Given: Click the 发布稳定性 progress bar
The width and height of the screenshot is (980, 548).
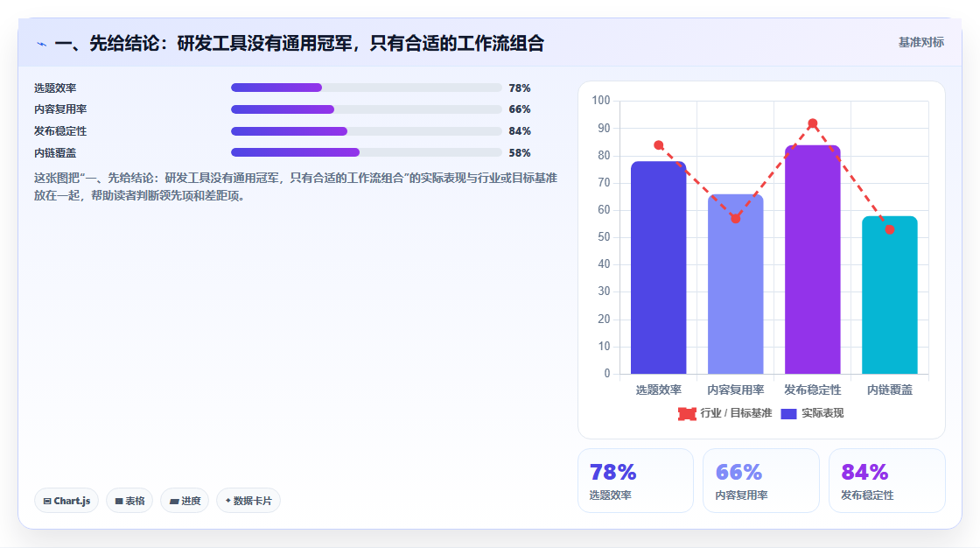Looking at the screenshot, I should [x=367, y=131].
